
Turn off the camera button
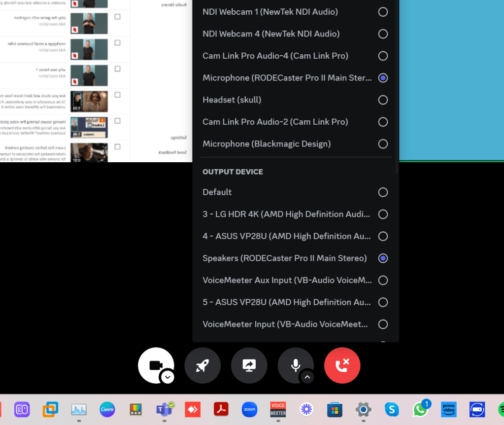tap(156, 365)
